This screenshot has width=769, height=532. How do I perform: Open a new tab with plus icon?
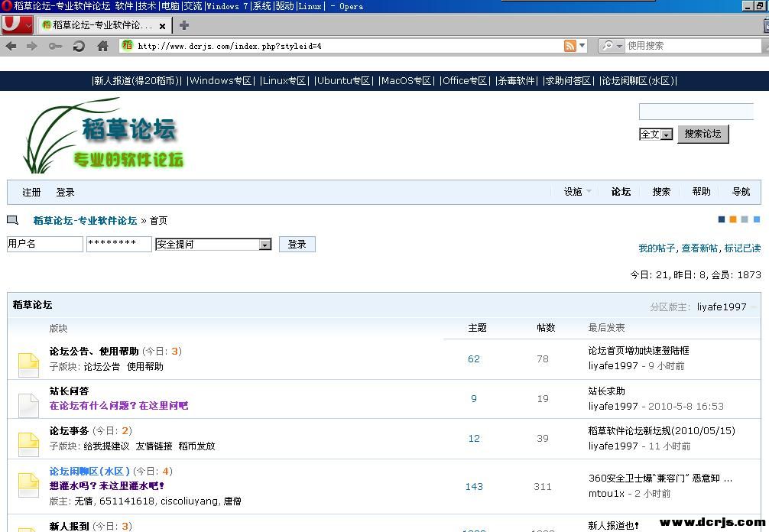(x=184, y=25)
